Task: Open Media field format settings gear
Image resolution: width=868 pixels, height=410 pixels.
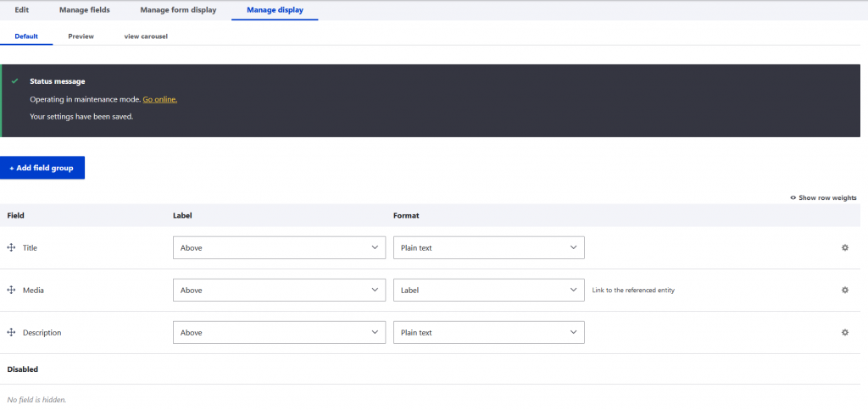Action: pos(844,290)
